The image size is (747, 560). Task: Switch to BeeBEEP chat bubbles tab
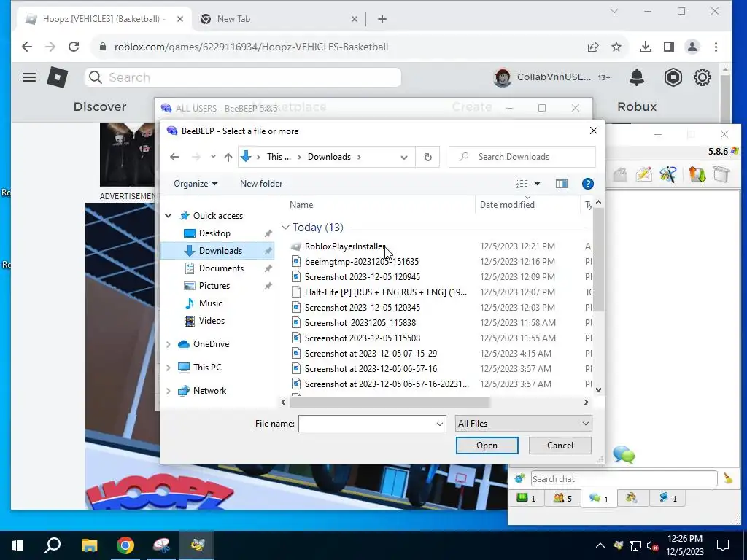coord(599,498)
